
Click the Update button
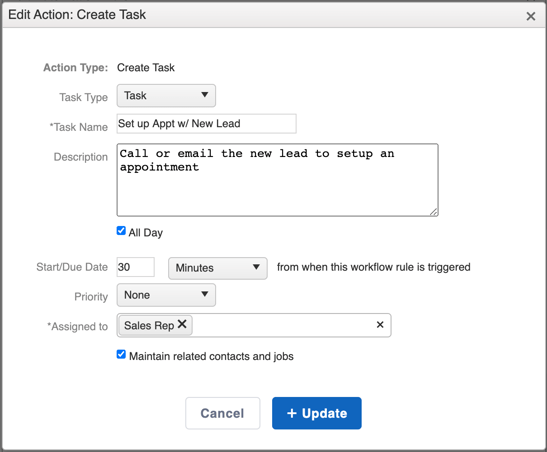tap(317, 413)
